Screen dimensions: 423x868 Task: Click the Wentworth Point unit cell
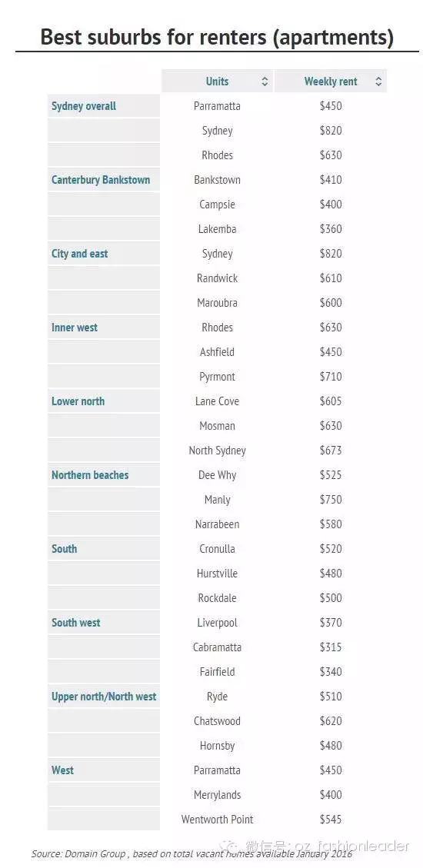pyautogui.click(x=217, y=820)
